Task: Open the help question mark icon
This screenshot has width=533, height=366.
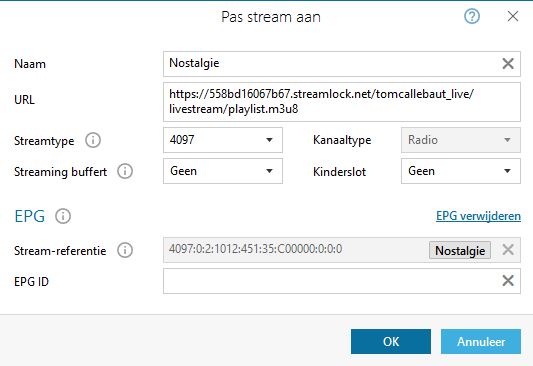Action: pyautogui.click(x=472, y=16)
